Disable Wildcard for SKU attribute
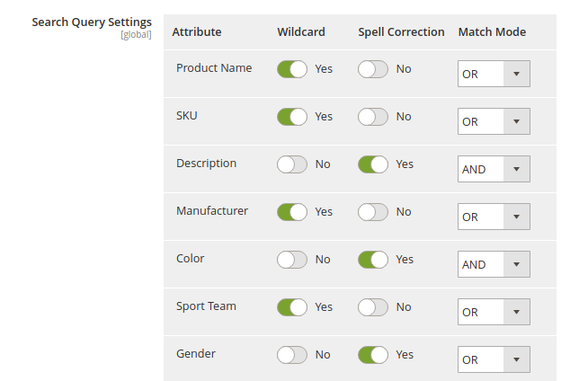Viewport: 588px width, 381px height. tap(292, 117)
